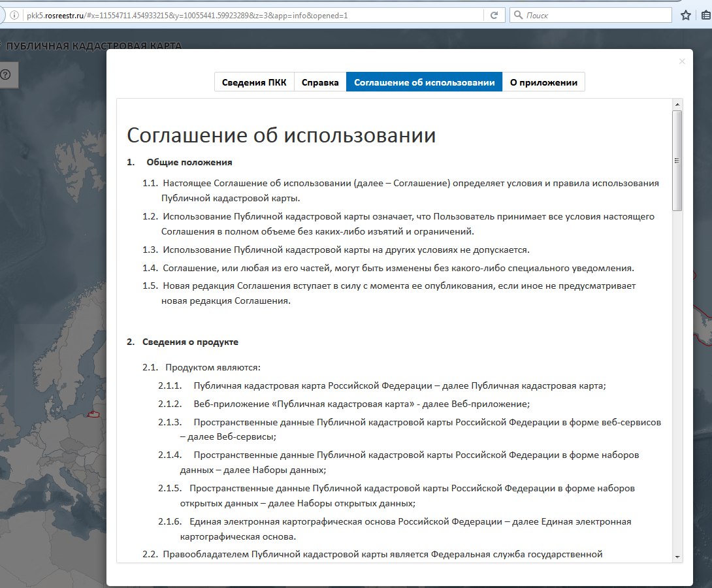Switch to the Сведения ПКК tab

pyautogui.click(x=254, y=82)
